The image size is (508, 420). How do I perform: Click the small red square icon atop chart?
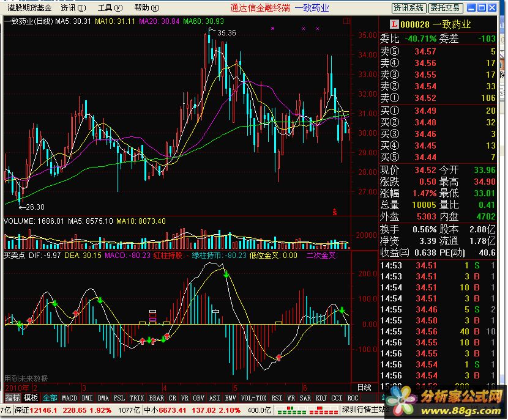pyautogui.click(x=346, y=21)
